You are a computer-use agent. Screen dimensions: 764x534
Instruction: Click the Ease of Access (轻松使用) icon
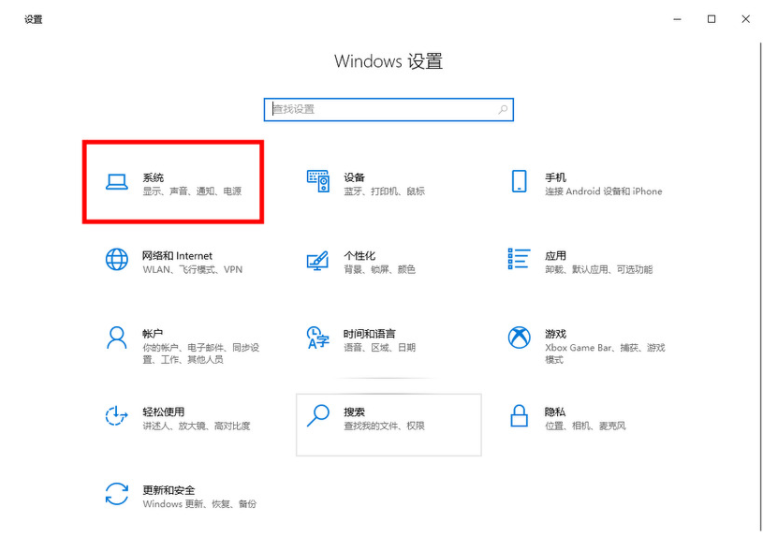point(117,415)
